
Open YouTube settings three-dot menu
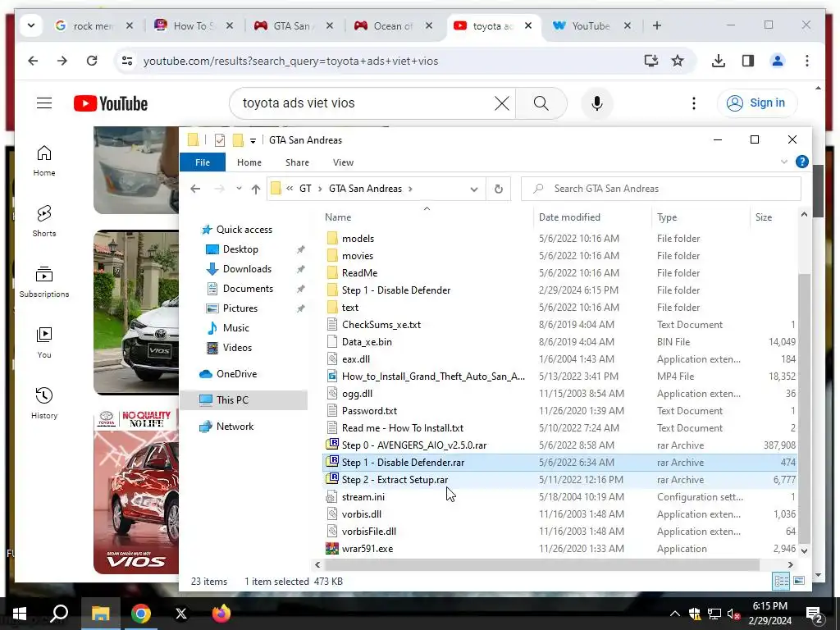click(x=694, y=103)
